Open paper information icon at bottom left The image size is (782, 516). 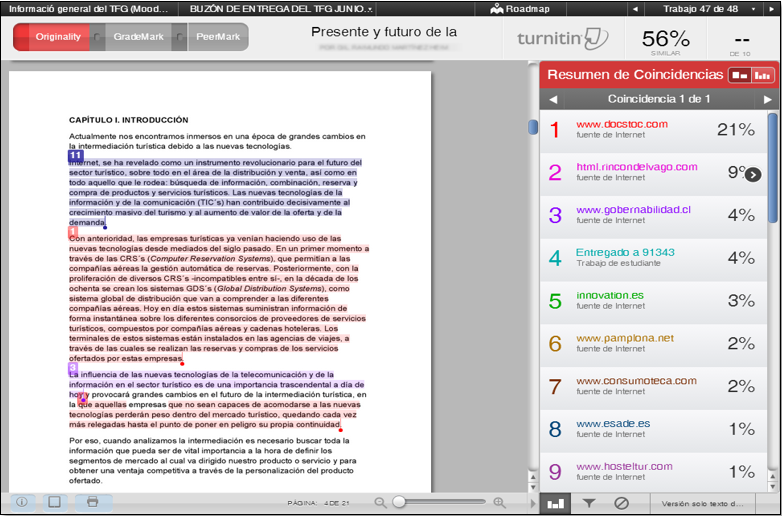point(22,502)
